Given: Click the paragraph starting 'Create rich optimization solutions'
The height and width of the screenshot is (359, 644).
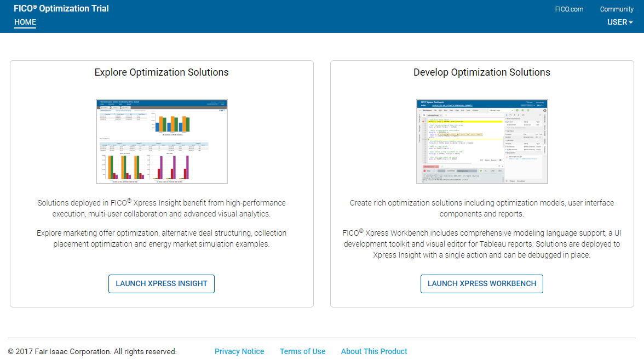Looking at the screenshot, I should (482, 208).
